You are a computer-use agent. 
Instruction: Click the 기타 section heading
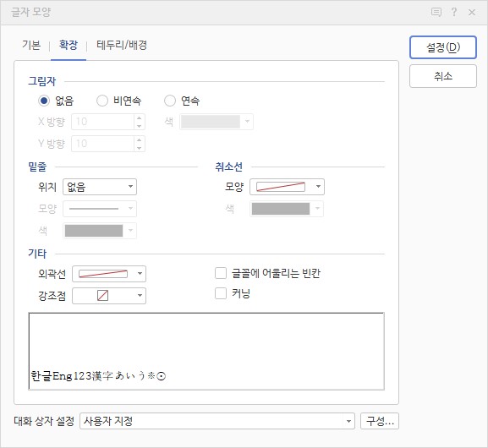click(37, 254)
